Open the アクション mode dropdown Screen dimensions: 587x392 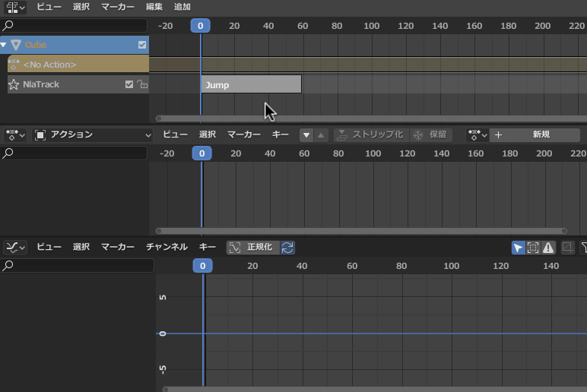pos(93,135)
